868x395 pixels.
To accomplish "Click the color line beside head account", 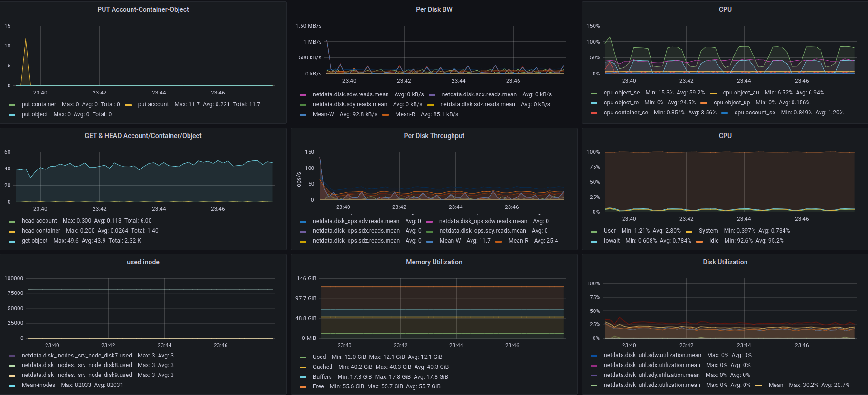I will pos(12,221).
